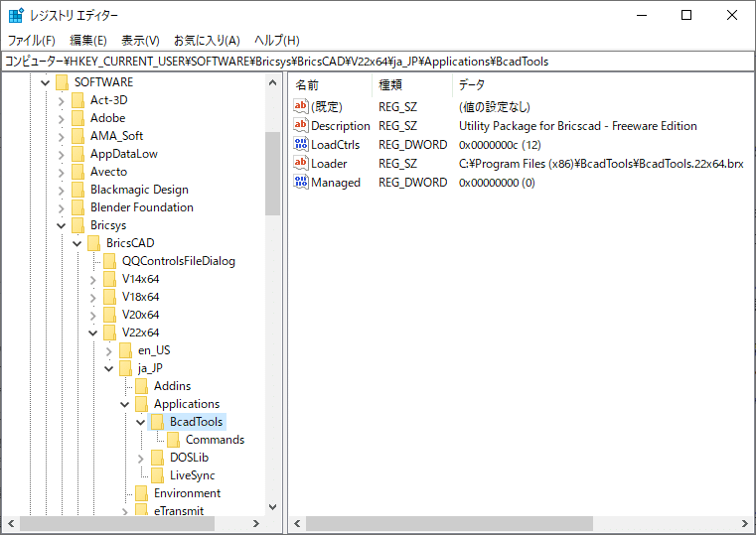
Task: Click the SOFTWARE folder icon
Action: coord(62,82)
